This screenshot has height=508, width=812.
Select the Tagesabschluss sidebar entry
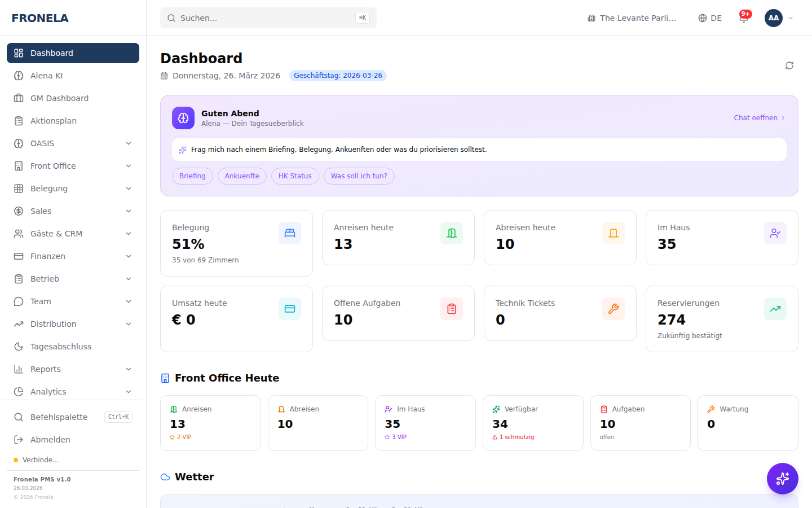pyautogui.click(x=61, y=346)
